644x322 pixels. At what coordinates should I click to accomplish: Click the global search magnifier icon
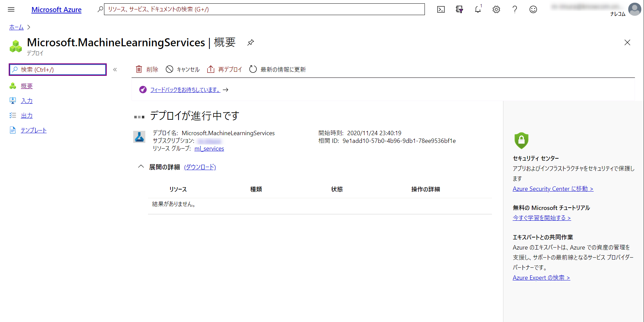tap(100, 9)
